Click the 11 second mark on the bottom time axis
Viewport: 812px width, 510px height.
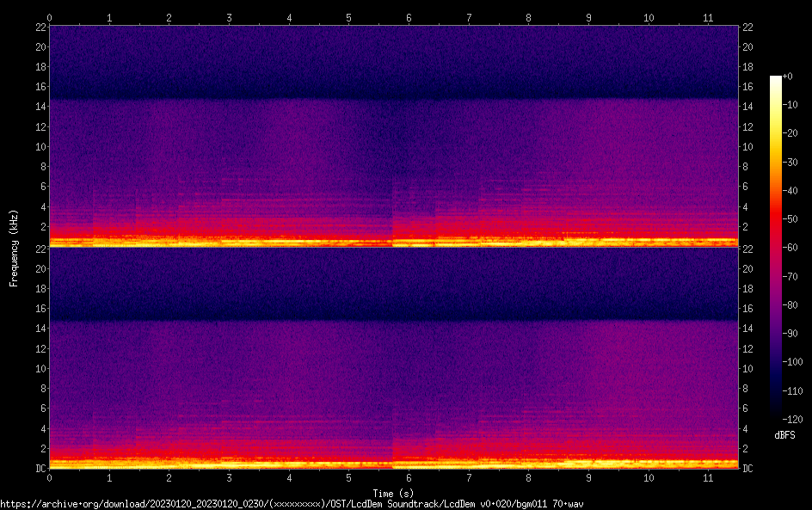[x=708, y=477]
